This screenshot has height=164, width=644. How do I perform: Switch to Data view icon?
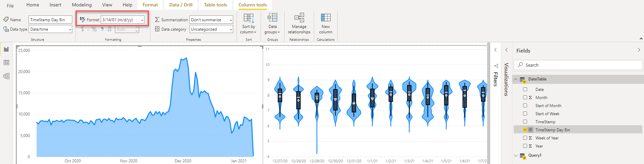(x=6, y=63)
